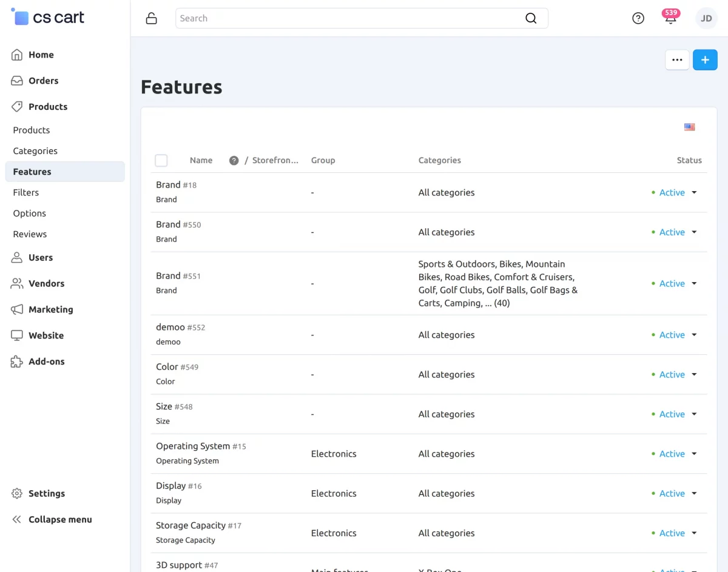728x572 pixels.
Task: Click the Status column header
Action: (x=689, y=161)
